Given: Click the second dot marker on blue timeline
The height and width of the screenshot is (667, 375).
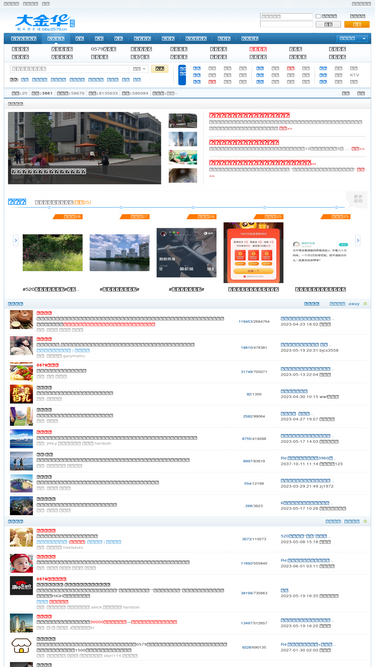Looking at the screenshot, I should pyautogui.click(x=121, y=207).
